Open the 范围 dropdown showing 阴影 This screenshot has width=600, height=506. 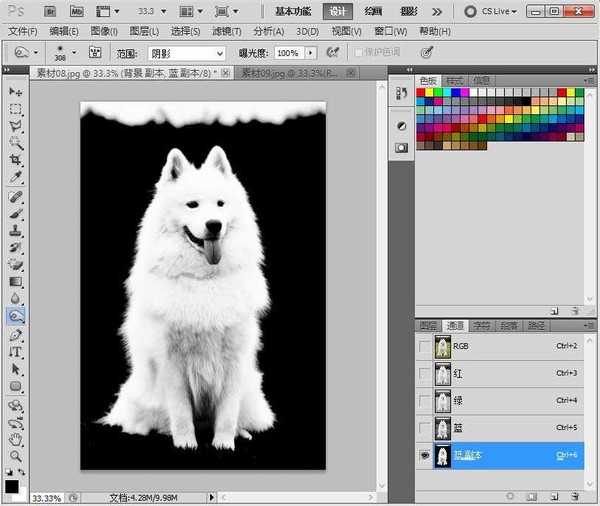click(186, 53)
